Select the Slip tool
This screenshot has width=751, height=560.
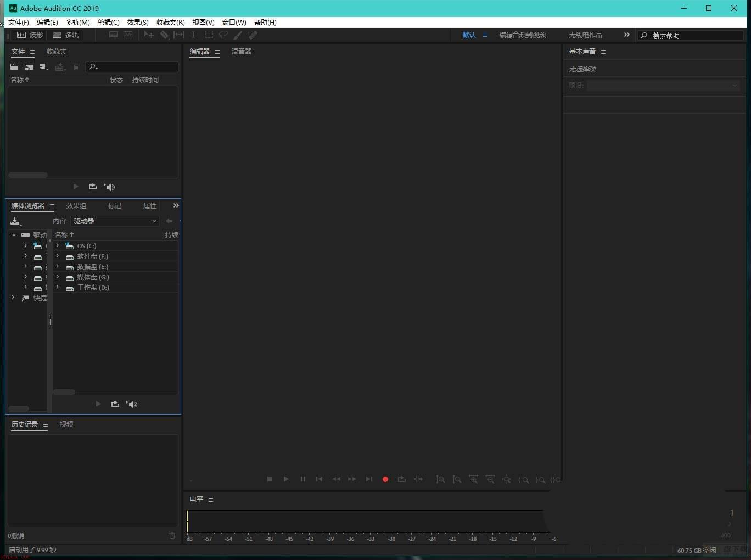pyautogui.click(x=179, y=35)
